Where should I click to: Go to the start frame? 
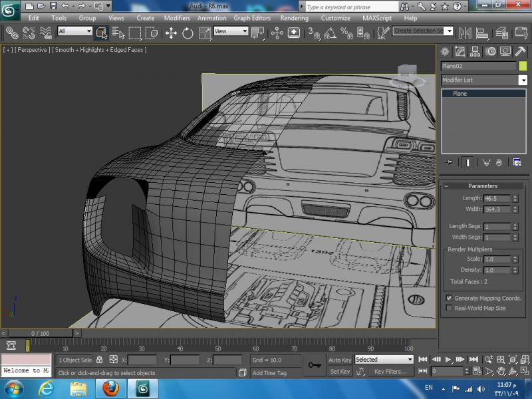[423, 359]
